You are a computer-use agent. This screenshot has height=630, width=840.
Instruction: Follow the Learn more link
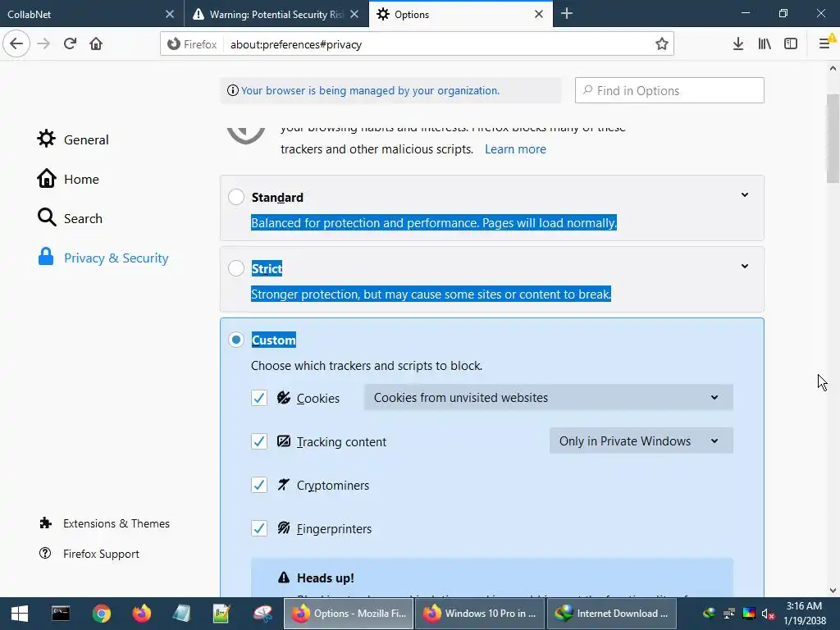pos(515,149)
